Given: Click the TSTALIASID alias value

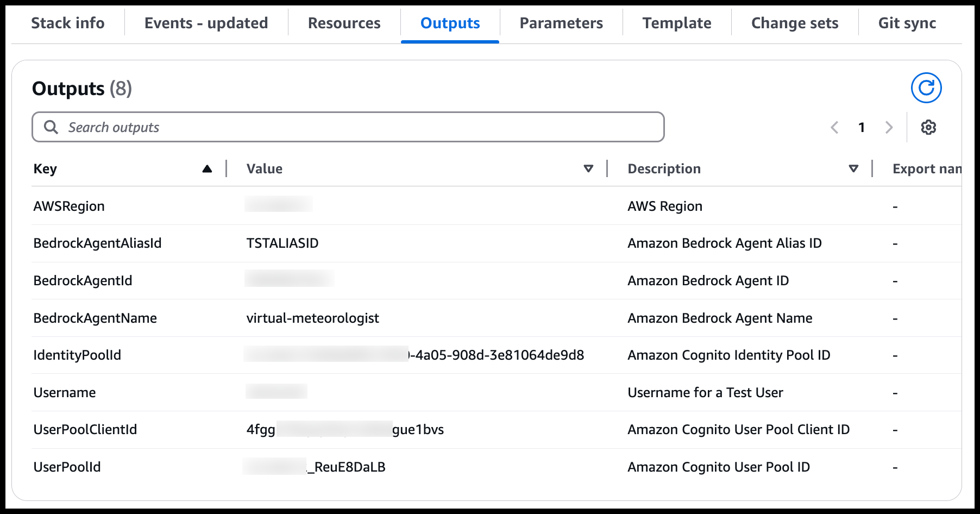Looking at the screenshot, I should tap(282, 243).
